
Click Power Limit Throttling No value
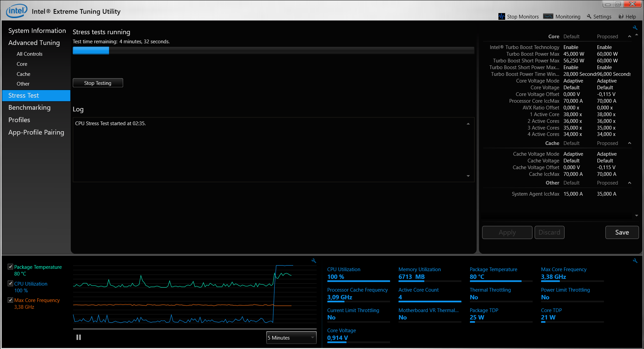pyautogui.click(x=545, y=297)
